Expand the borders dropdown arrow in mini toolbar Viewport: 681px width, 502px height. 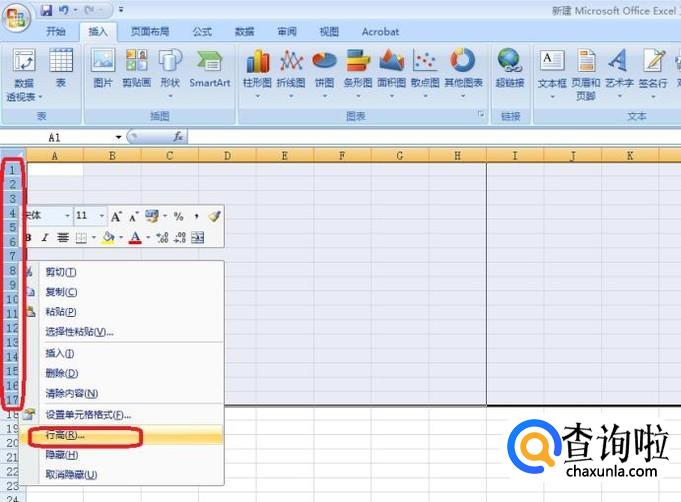pos(94,237)
